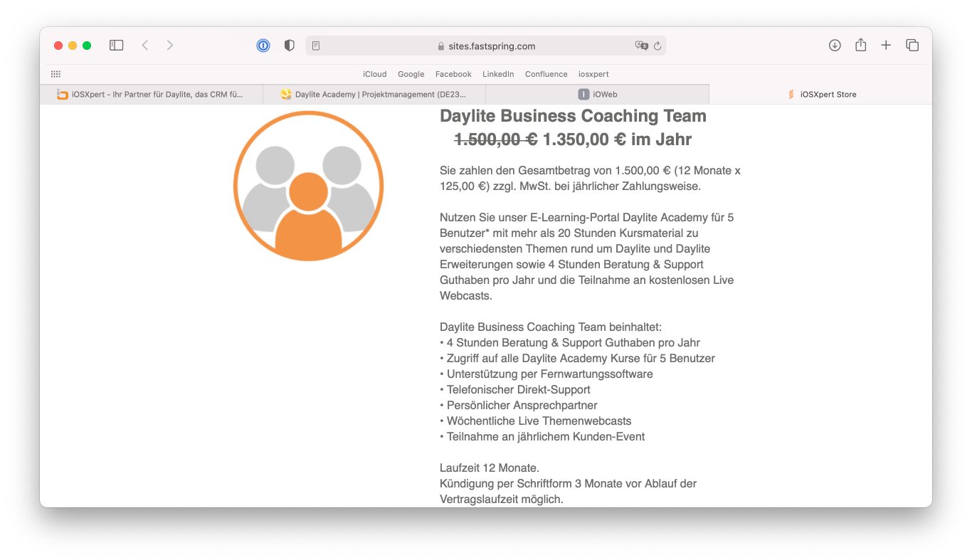Click the sites.fastspring.com address field

pos(486,46)
